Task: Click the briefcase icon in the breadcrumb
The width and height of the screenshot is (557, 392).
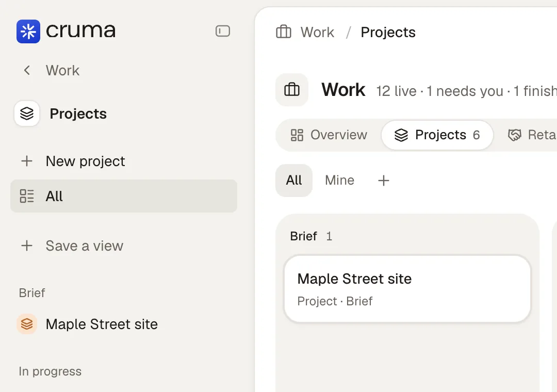Action: 284,32
